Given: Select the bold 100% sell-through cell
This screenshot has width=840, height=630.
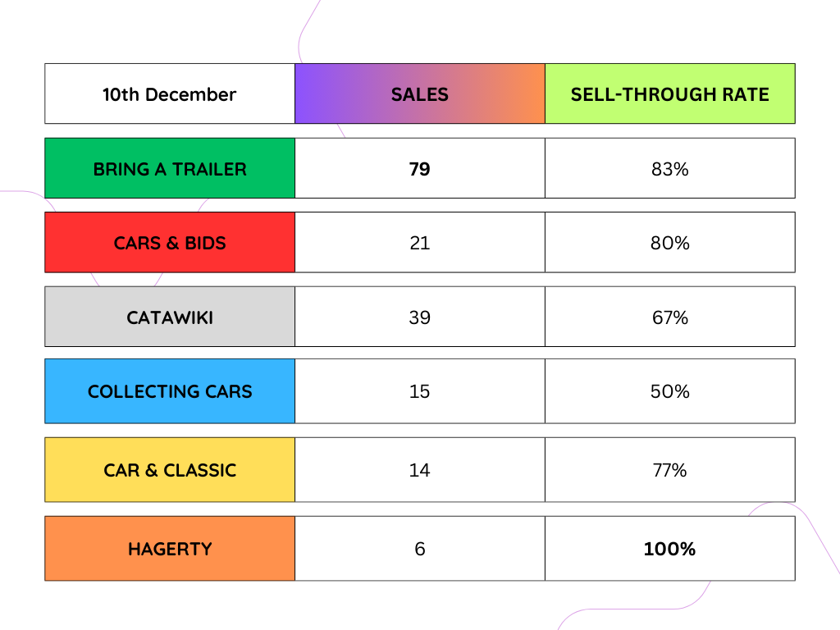Looking at the screenshot, I should (669, 549).
